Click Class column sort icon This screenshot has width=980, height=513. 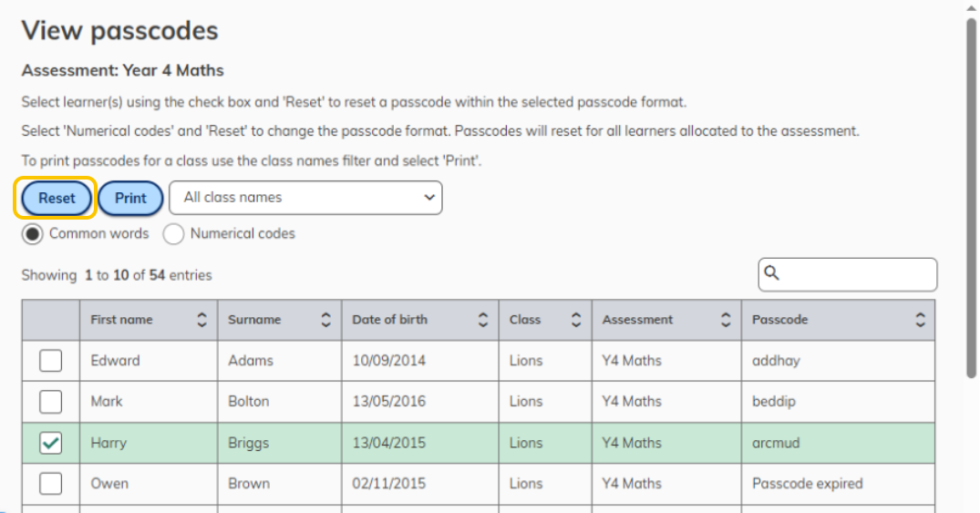pos(575,320)
